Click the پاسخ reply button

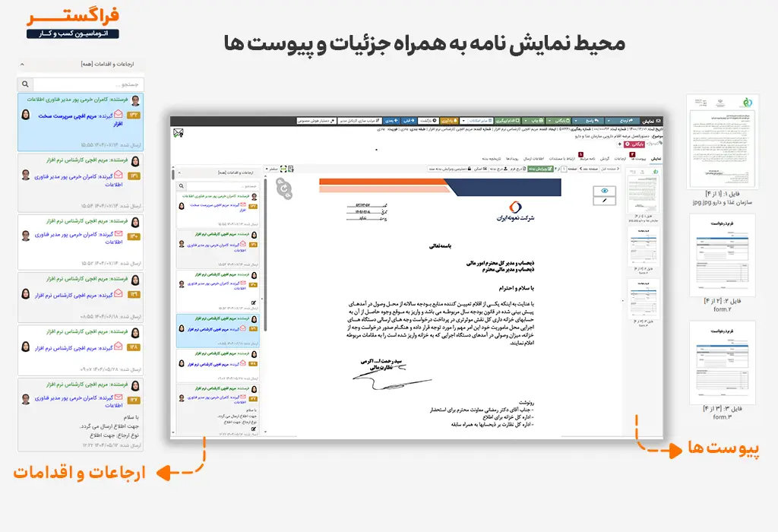[590, 121]
